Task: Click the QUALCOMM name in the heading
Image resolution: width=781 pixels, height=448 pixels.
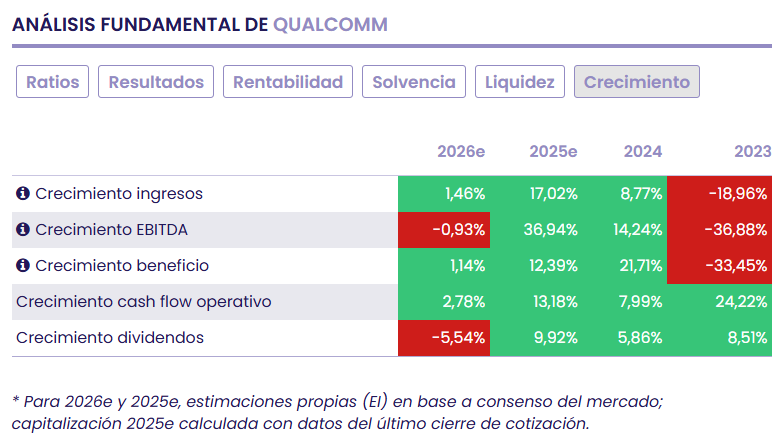Action: point(330,24)
